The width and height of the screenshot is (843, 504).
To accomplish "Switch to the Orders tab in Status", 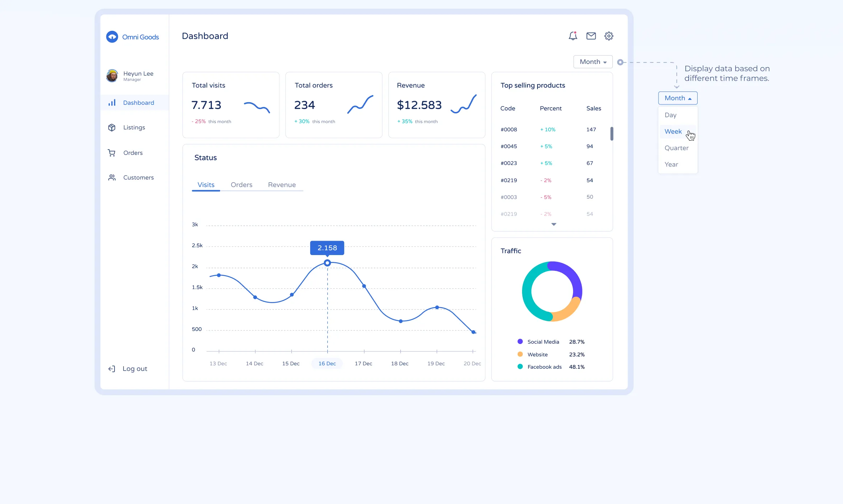I will pyautogui.click(x=242, y=184).
